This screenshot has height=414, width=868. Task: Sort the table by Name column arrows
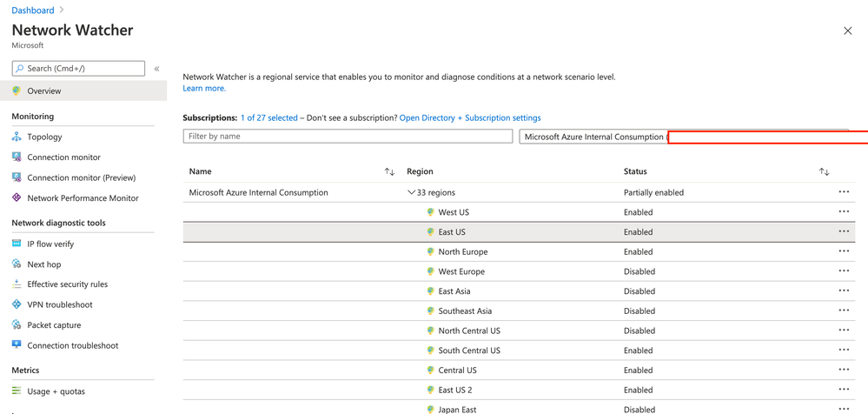pos(389,171)
